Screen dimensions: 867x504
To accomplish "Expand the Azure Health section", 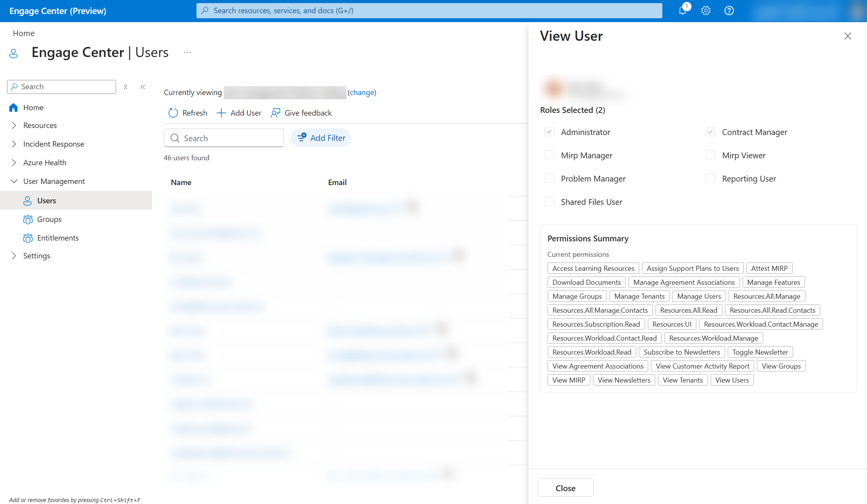I will tap(14, 163).
